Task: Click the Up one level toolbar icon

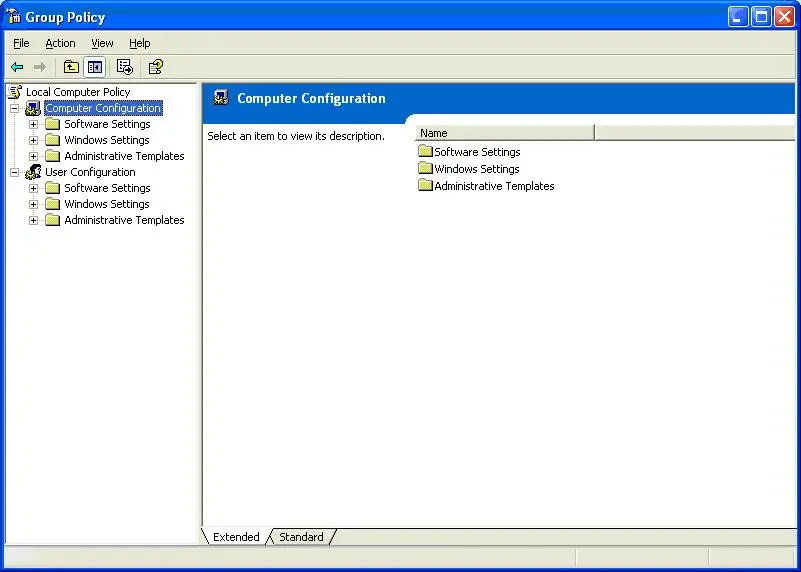Action: click(x=71, y=67)
